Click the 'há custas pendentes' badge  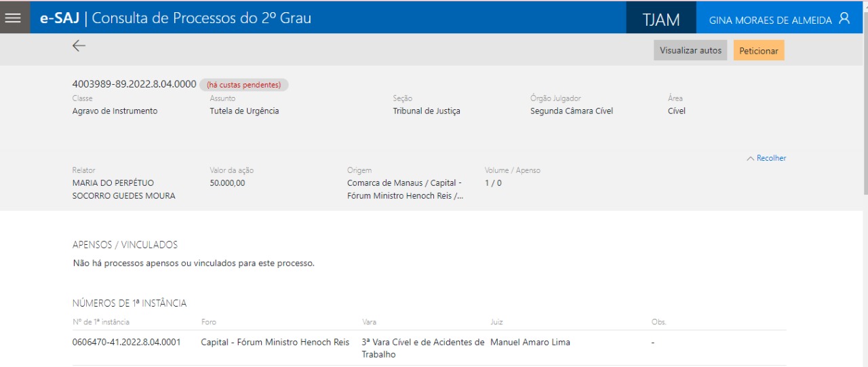pyautogui.click(x=243, y=85)
